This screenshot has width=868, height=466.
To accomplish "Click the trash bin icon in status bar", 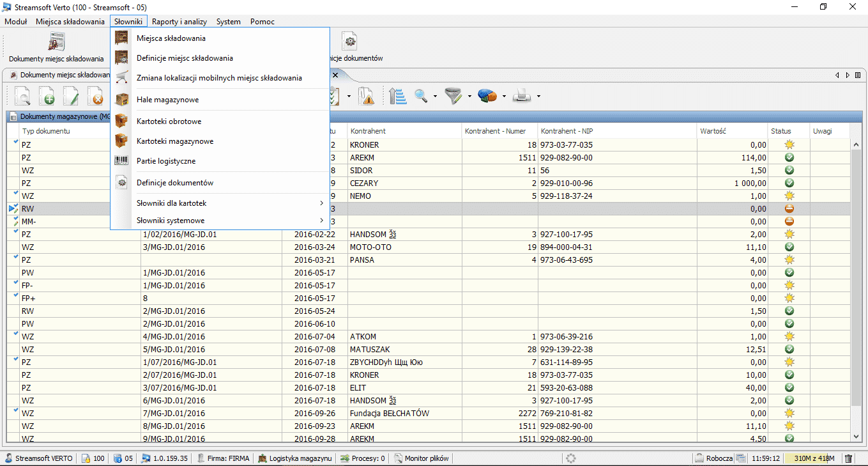I will click(849, 458).
